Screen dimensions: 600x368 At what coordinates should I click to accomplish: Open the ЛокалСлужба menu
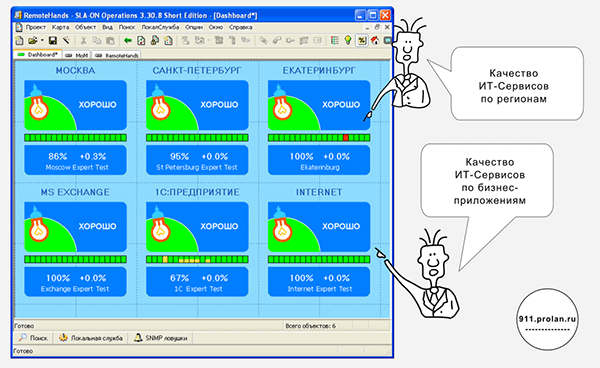tap(160, 27)
